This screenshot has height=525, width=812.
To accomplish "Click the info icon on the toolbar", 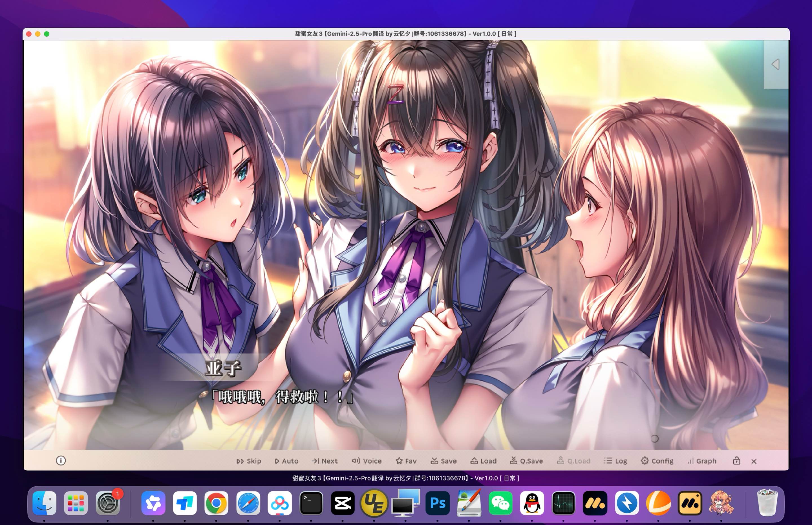I will pyautogui.click(x=61, y=460).
